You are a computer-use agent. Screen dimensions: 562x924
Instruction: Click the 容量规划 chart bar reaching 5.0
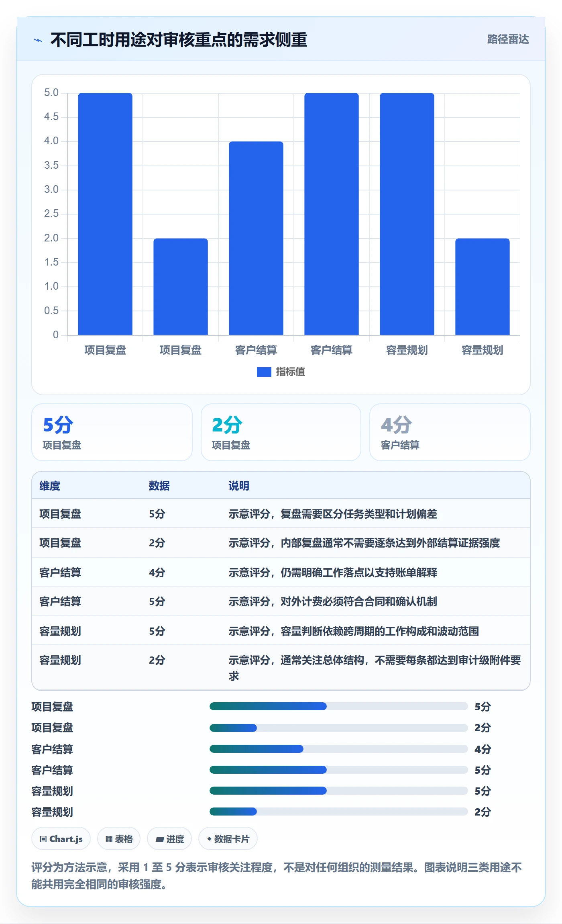(x=407, y=214)
